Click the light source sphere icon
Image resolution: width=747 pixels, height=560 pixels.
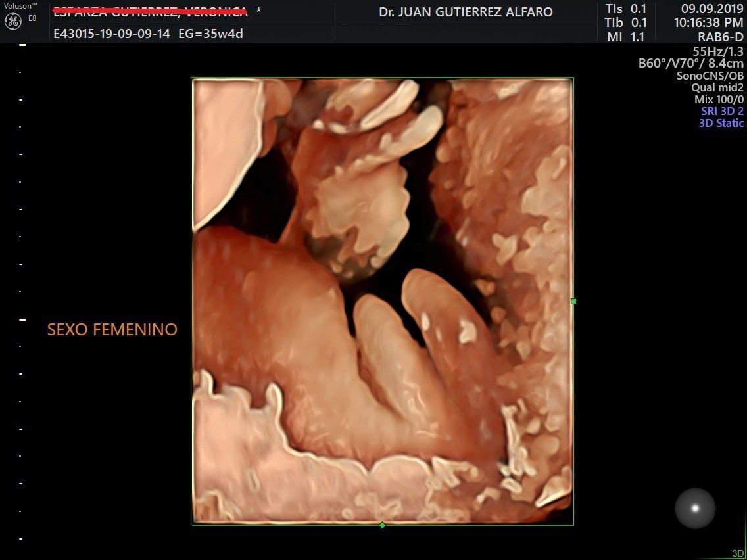[695, 508]
